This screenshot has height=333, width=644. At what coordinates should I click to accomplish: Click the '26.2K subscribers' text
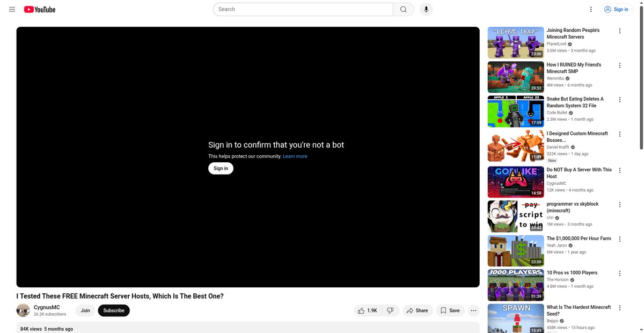coord(50,314)
